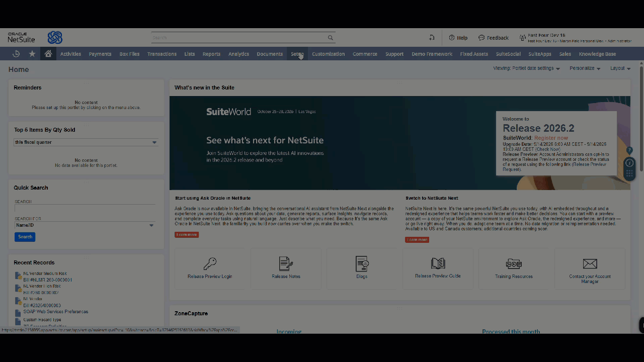Screen dimensions: 644x362
Task: Click the bill icon beside NL Vendor Medium Risk
Action: (18, 276)
